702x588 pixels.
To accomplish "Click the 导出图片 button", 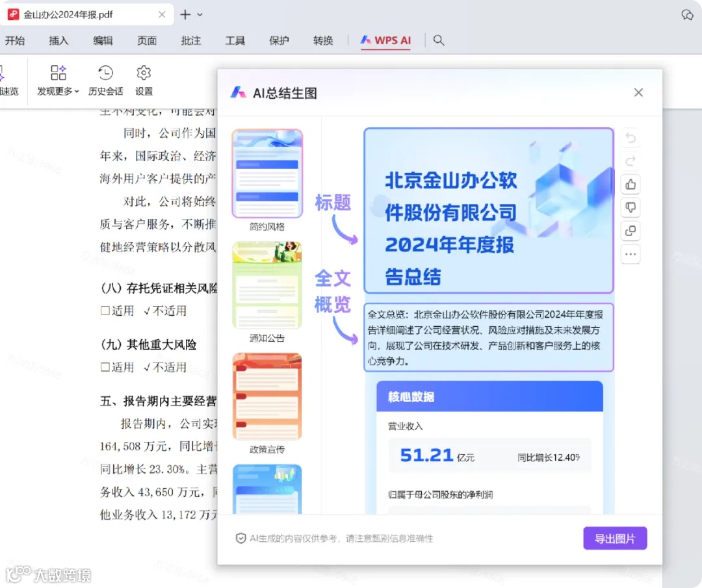I will (x=615, y=539).
